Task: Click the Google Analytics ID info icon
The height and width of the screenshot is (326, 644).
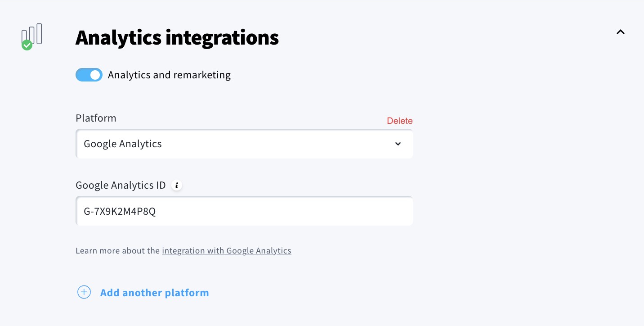Action: 177,185
